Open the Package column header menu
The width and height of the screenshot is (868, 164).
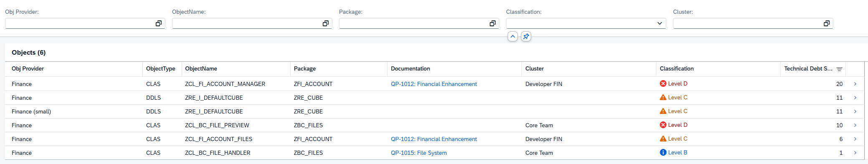click(339, 69)
